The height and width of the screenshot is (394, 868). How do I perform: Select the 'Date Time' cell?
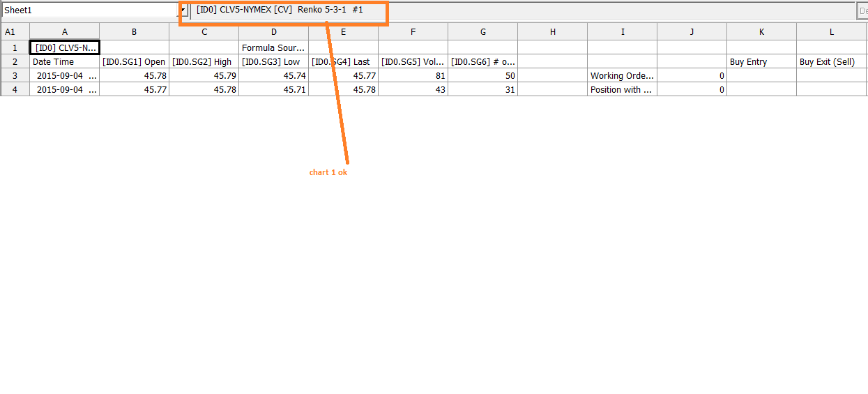[x=65, y=61]
